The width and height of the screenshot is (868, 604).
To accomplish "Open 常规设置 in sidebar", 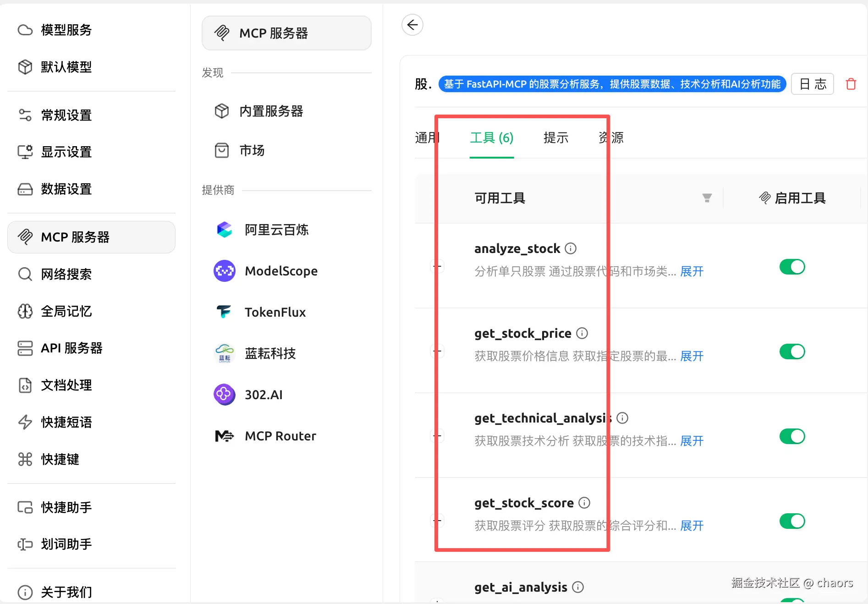I will 91,115.
